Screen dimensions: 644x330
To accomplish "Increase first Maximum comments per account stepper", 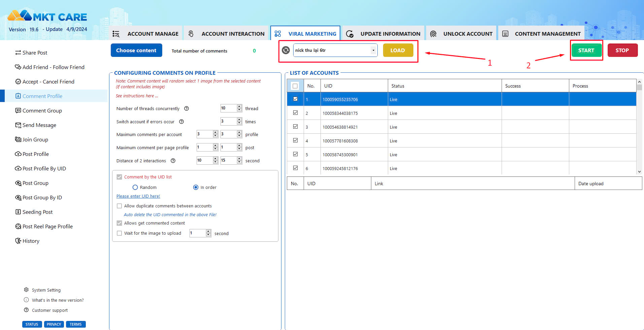I will (215, 132).
